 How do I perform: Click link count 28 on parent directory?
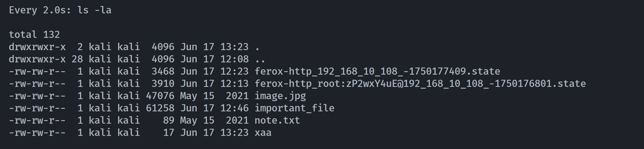[77, 59]
